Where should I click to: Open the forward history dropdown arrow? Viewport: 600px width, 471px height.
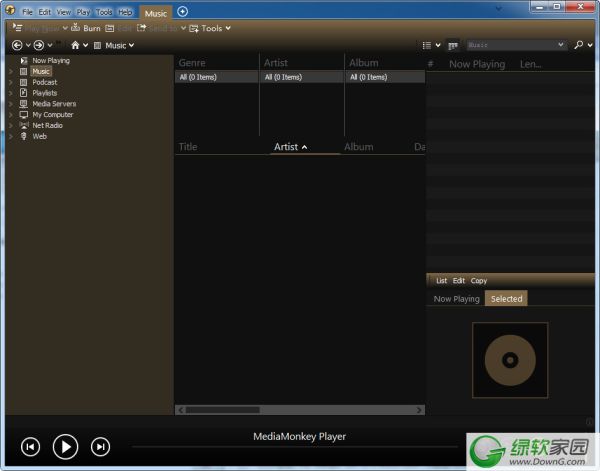(x=50, y=45)
